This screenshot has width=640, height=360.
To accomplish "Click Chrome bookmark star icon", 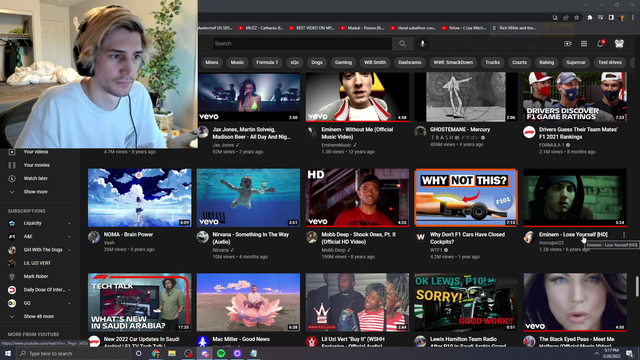I will point(576,18).
